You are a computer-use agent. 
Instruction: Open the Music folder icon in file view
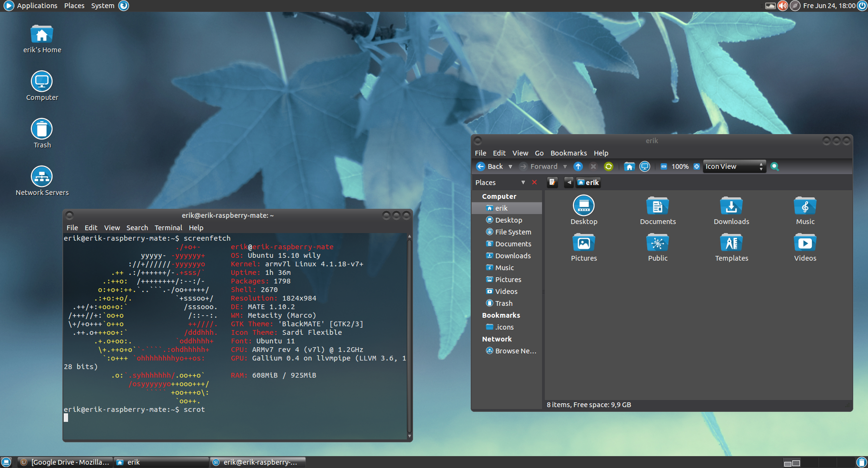click(805, 210)
